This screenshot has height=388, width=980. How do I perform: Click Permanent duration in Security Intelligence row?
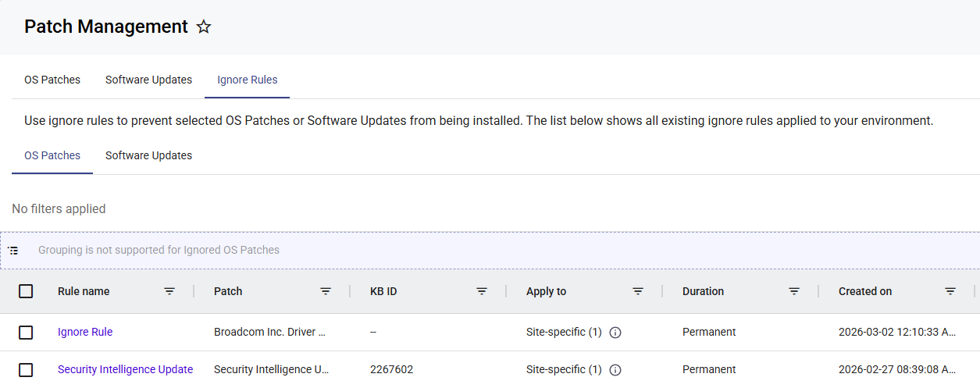709,369
